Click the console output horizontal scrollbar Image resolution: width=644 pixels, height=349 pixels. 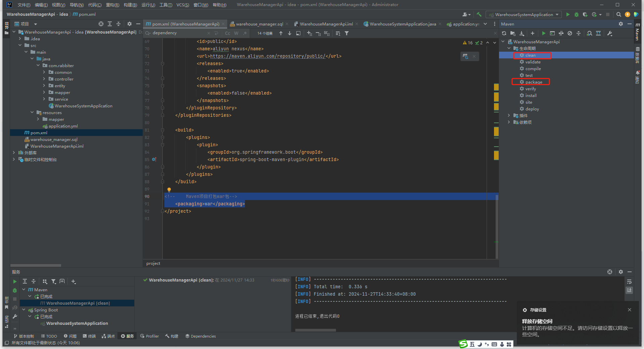[x=315, y=330]
